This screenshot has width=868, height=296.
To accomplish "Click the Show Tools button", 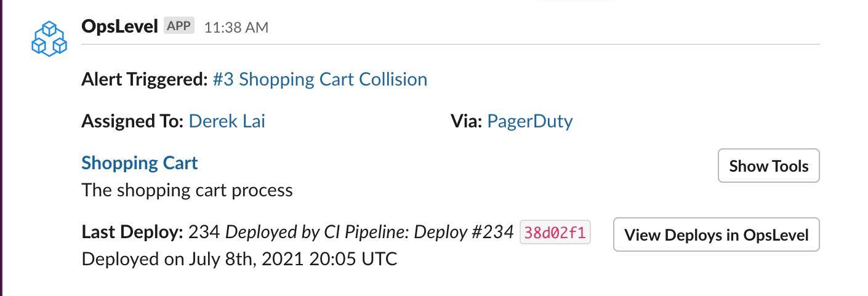I will [769, 166].
